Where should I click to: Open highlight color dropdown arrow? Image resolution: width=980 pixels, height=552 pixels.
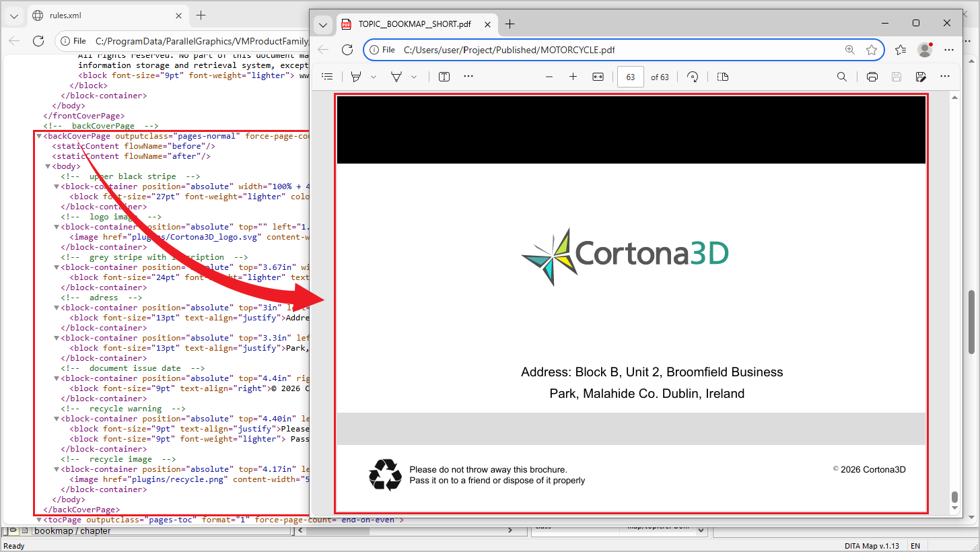(x=374, y=77)
